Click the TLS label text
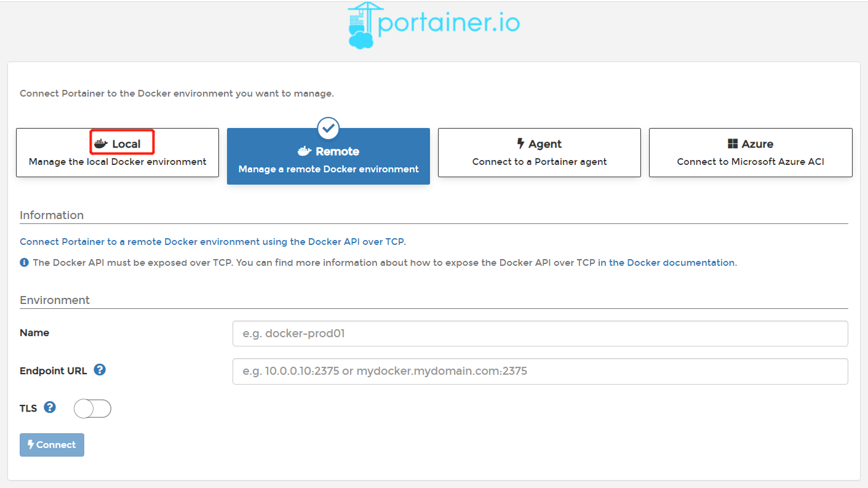Screen dimensions: 868x488 click(28, 408)
